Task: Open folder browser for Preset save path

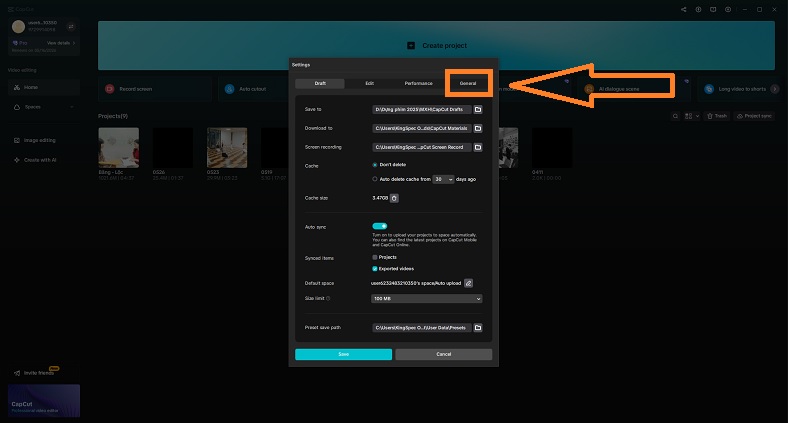Action: coord(478,328)
